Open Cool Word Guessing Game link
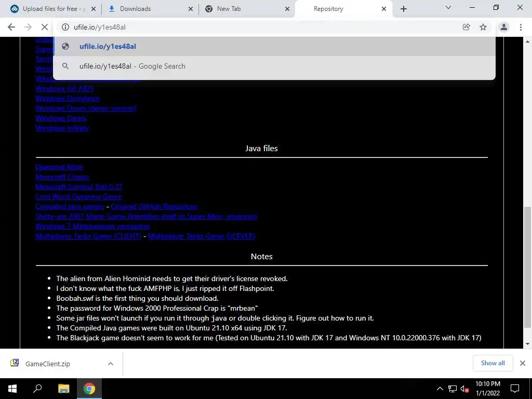 [78, 196]
